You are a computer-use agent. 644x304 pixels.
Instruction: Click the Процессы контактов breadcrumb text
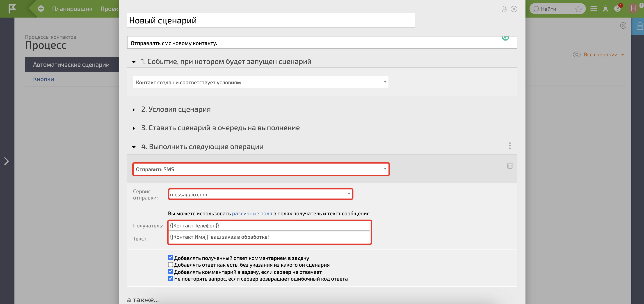point(51,37)
